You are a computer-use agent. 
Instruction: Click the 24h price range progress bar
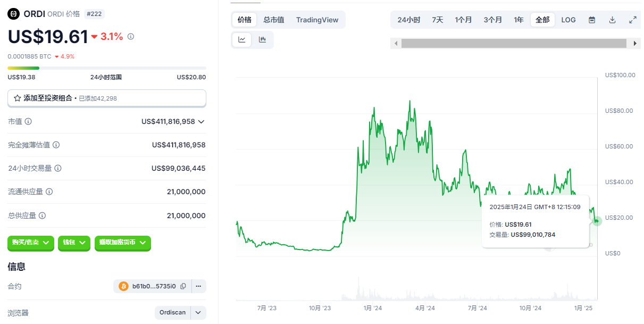pyautogui.click(x=107, y=68)
